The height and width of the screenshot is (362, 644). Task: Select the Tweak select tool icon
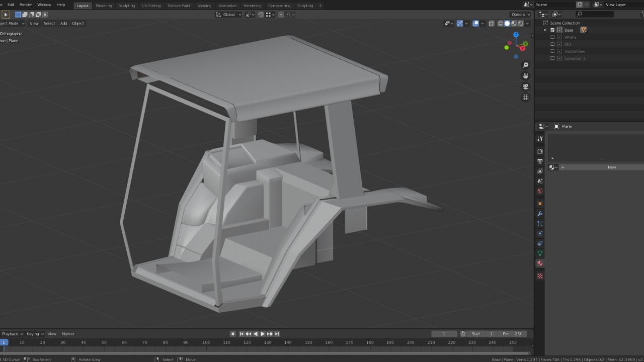coord(6,15)
